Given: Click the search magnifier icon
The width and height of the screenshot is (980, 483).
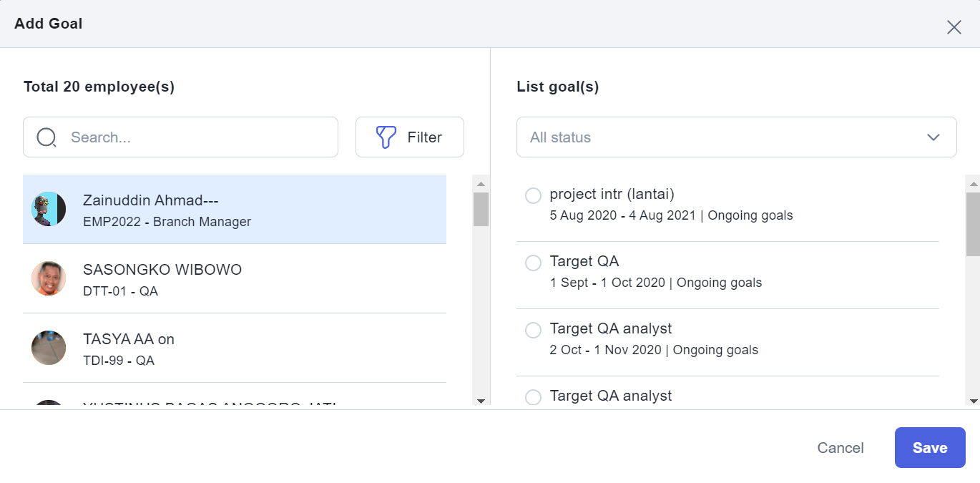Looking at the screenshot, I should tap(46, 137).
